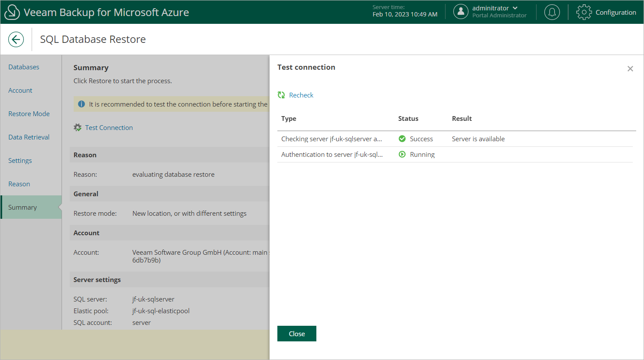
Task: Click the Running status play icon
Action: click(x=402, y=154)
